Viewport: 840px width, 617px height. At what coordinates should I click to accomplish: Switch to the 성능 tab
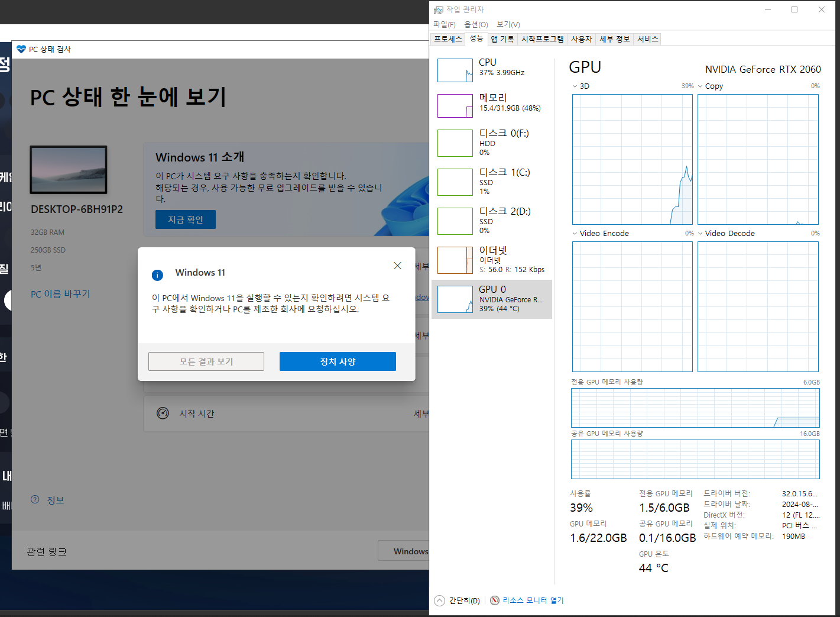[x=476, y=38]
